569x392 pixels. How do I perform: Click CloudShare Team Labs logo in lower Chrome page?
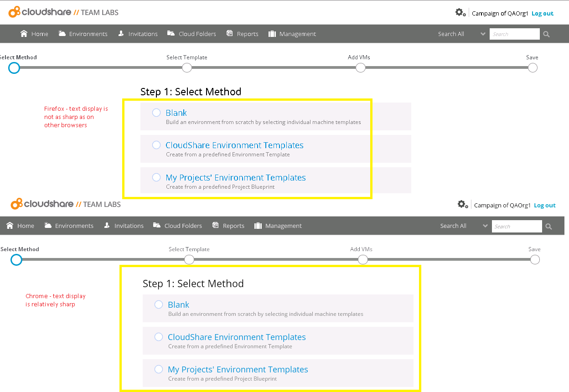(66, 204)
